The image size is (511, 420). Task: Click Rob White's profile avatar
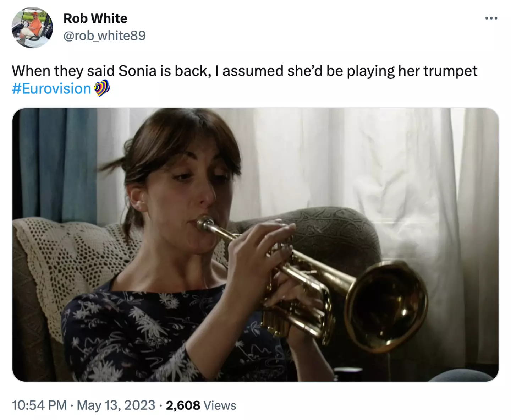(32, 28)
